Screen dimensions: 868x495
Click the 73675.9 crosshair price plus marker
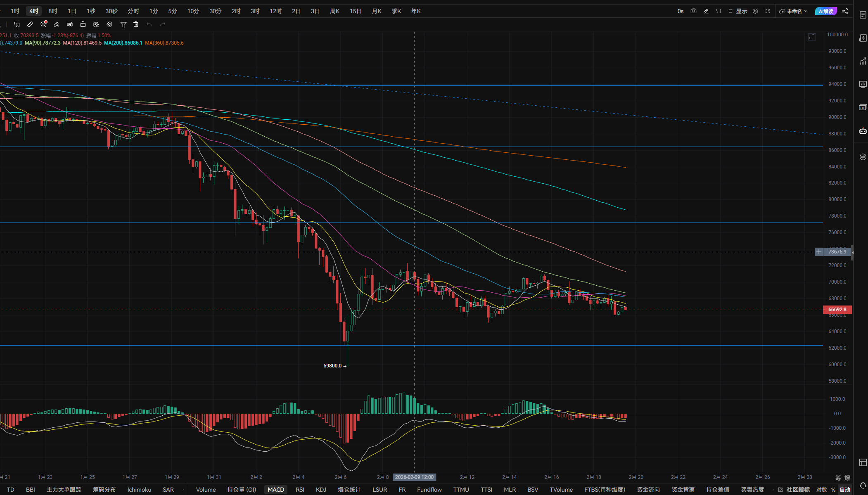coord(818,252)
